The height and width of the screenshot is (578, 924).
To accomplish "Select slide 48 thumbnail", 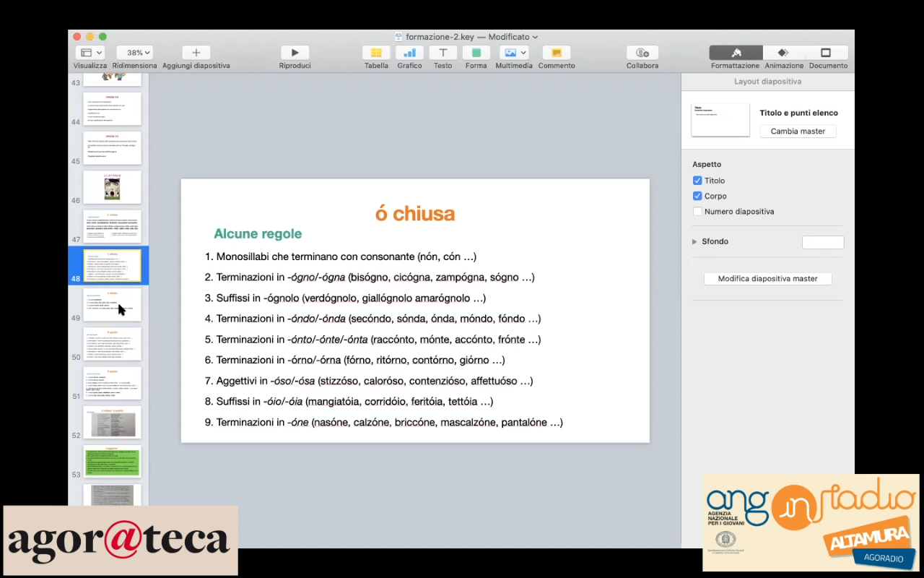I will (112, 266).
